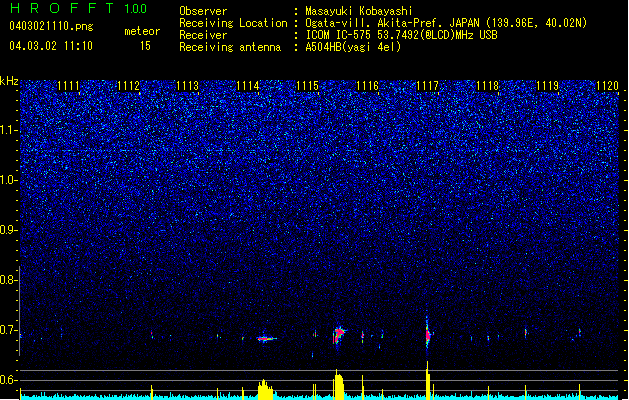Click the 1.0 frequency axis label
Viewport: 629px width, 400px height.
click(9, 180)
